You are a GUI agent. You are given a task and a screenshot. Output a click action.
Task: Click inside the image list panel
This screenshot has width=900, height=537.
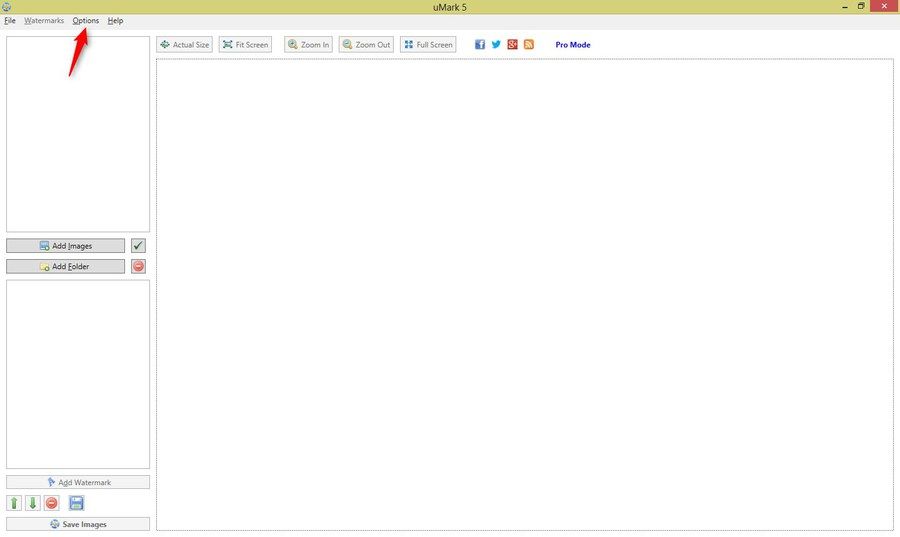(x=78, y=134)
